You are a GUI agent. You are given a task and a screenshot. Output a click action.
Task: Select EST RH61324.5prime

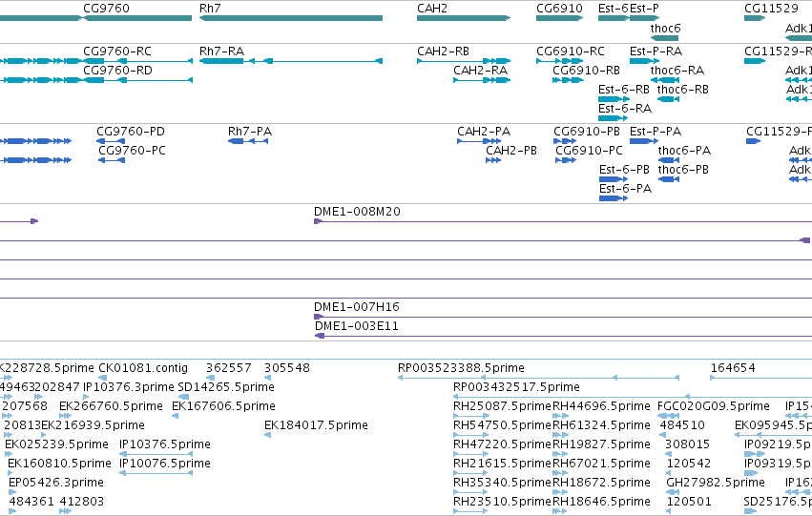pyautogui.click(x=601, y=425)
